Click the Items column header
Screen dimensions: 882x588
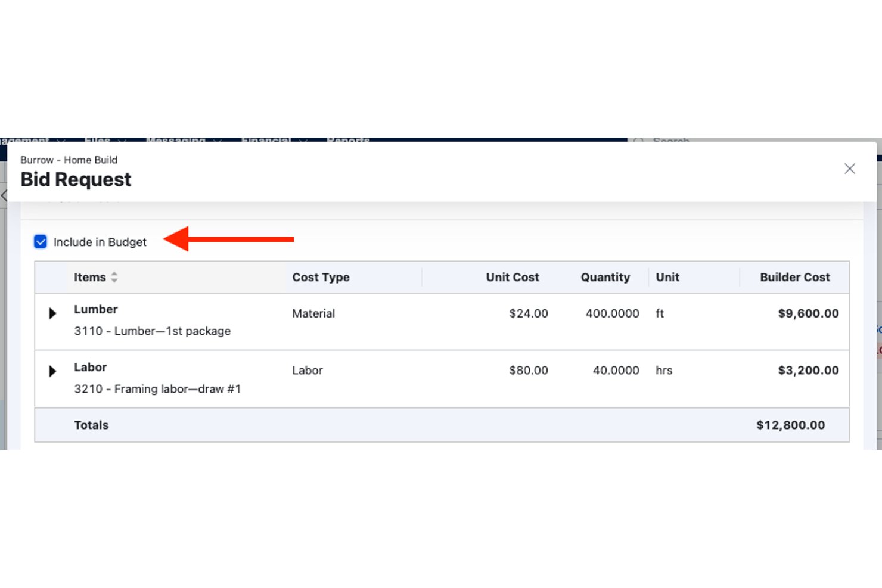point(90,277)
